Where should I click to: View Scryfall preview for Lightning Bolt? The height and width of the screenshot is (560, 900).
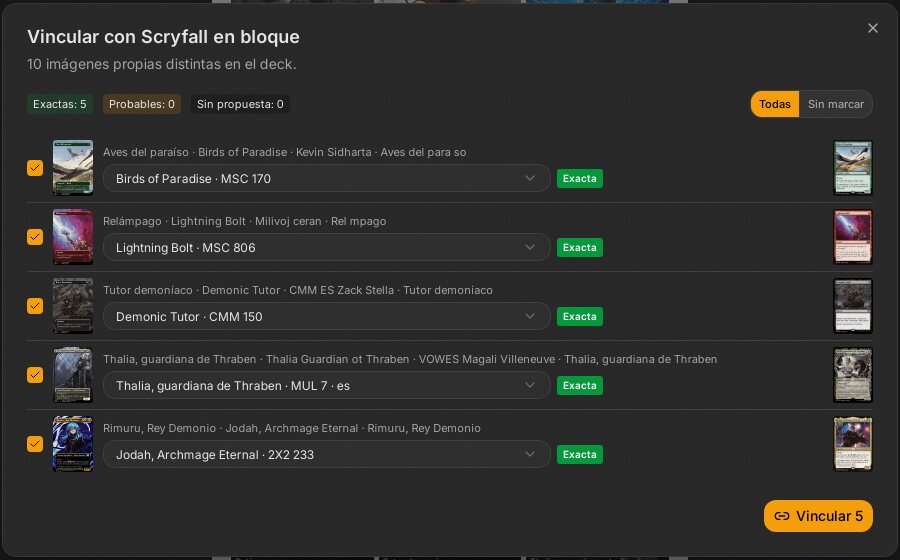pos(852,237)
